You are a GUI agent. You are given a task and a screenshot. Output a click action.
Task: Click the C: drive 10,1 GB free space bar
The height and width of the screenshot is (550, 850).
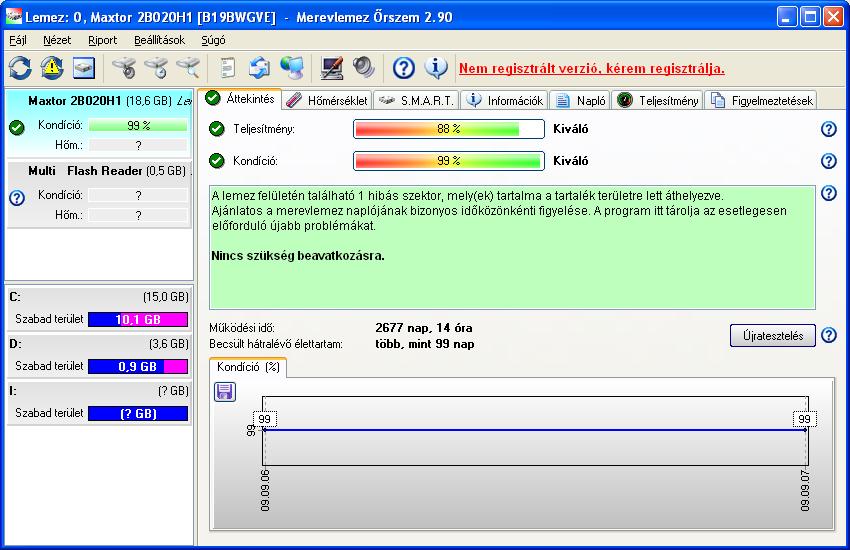138,319
